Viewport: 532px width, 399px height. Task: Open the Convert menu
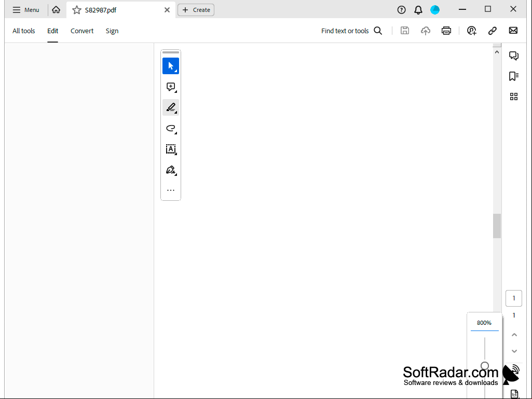(82, 31)
